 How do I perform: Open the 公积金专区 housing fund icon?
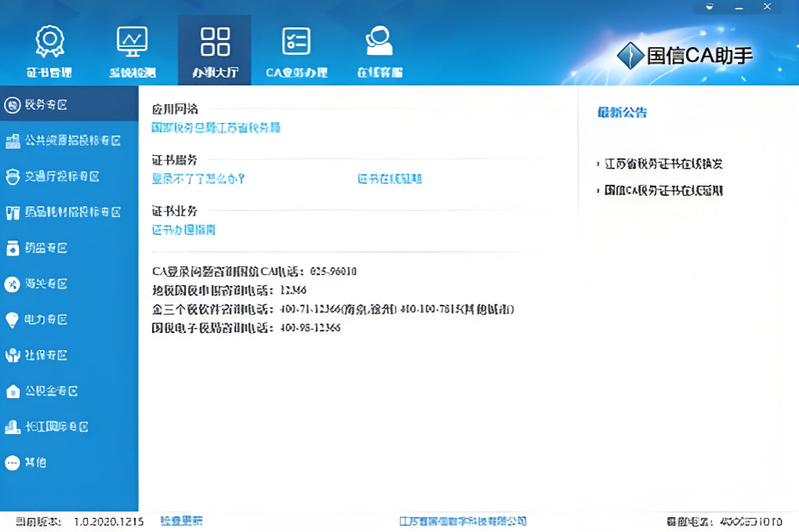point(69,391)
